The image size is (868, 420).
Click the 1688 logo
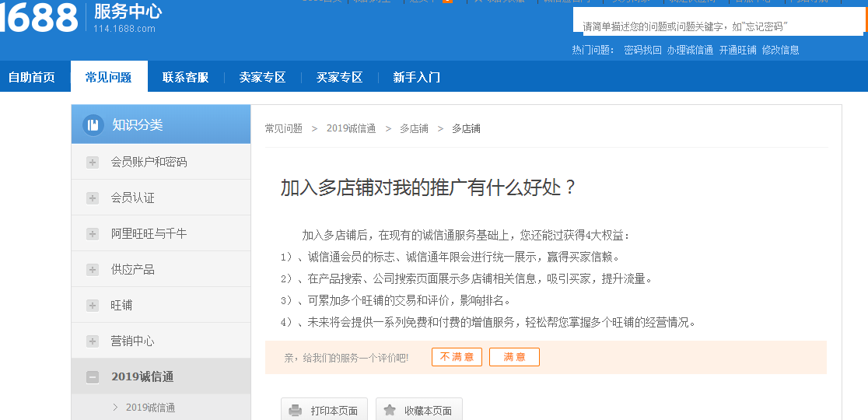pyautogui.click(x=39, y=18)
